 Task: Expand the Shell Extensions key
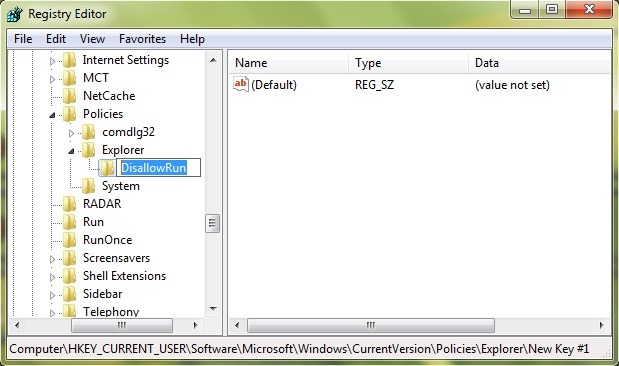click(52, 277)
